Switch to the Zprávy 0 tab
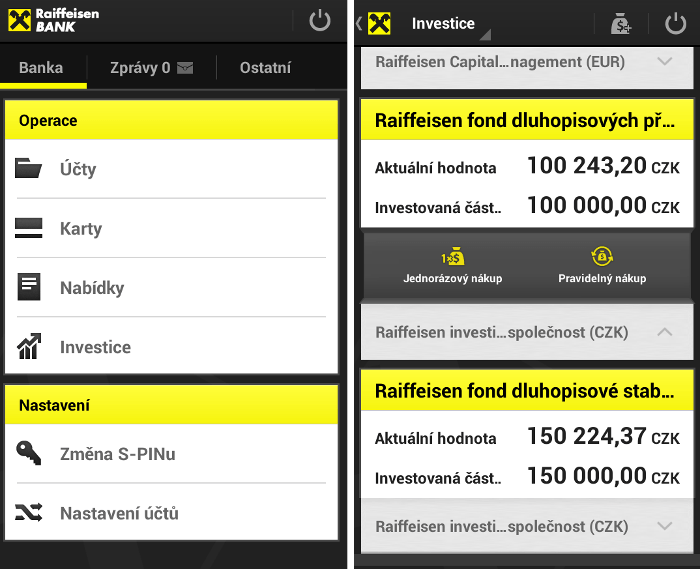The width and height of the screenshot is (700, 569). coord(151,68)
